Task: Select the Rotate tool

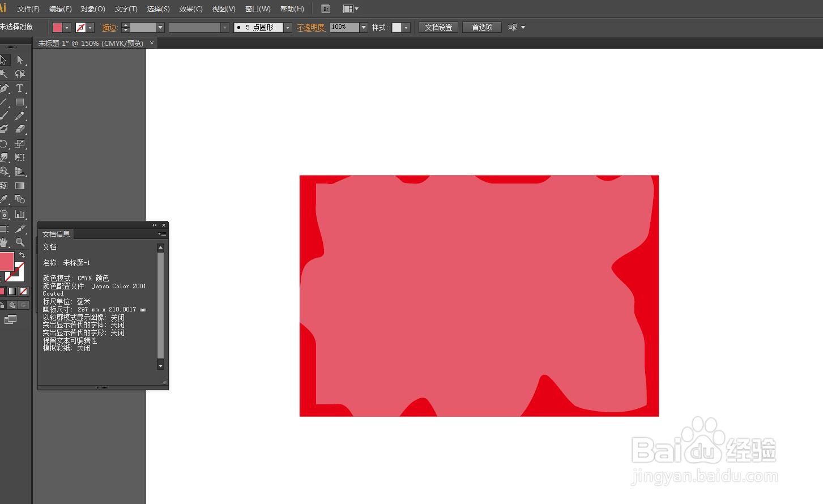Action: [4, 144]
